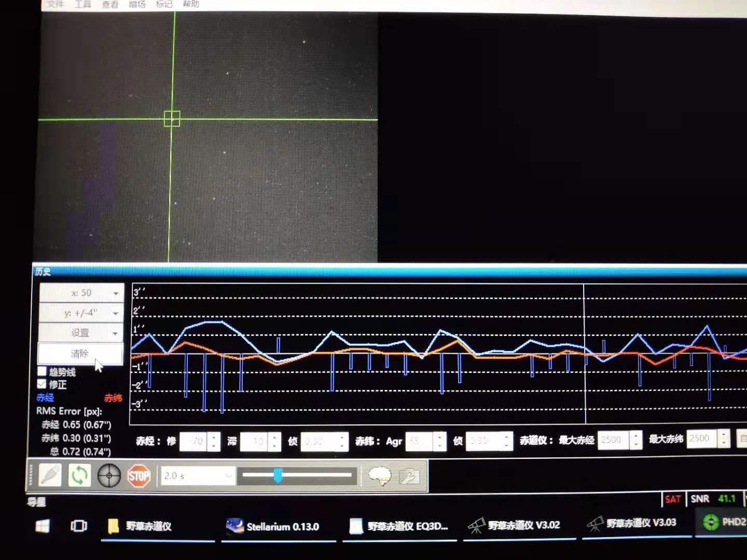Click the crosshair guide button

[x=109, y=475]
